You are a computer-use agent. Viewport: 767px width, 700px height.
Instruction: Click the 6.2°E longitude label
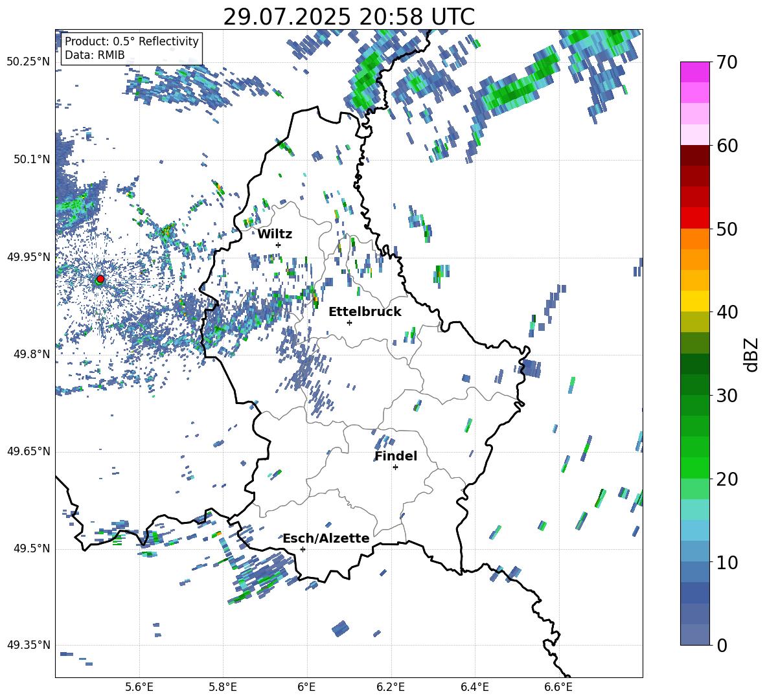[391, 687]
